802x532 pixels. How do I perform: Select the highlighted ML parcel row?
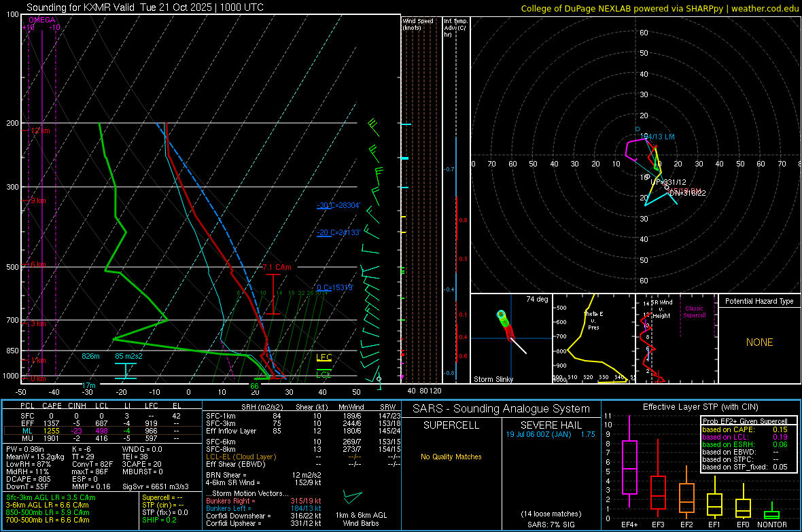coord(103,431)
